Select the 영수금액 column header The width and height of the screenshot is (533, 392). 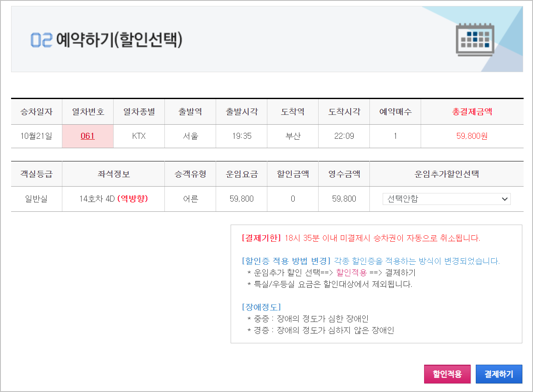[x=344, y=174]
